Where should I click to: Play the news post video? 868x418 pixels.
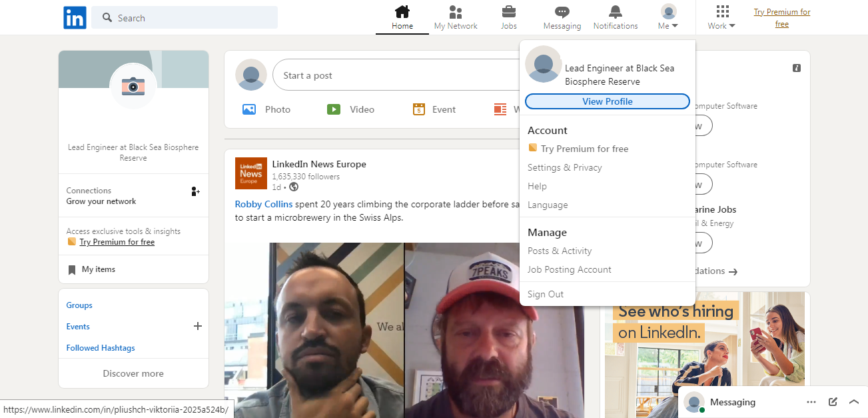point(404,330)
